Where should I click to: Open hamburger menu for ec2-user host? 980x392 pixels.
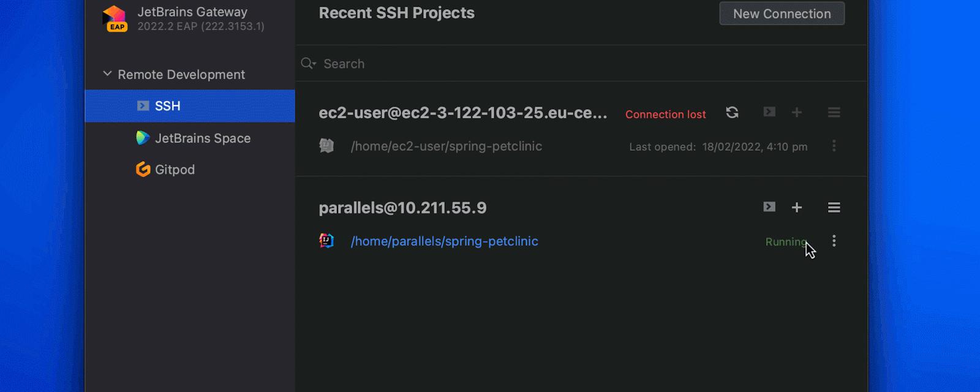pyautogui.click(x=834, y=113)
